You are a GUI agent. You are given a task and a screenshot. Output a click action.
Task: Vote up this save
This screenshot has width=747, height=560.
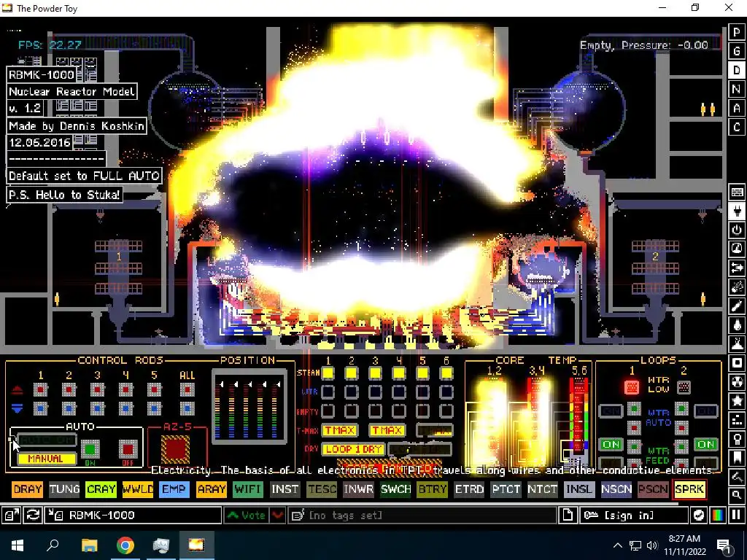click(x=247, y=516)
